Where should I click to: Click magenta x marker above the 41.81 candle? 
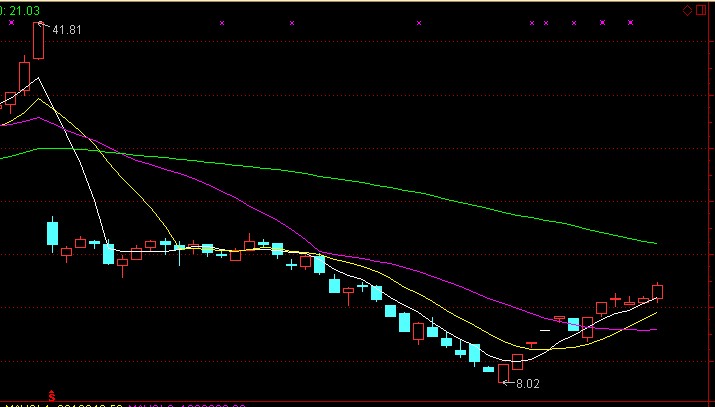39,22
